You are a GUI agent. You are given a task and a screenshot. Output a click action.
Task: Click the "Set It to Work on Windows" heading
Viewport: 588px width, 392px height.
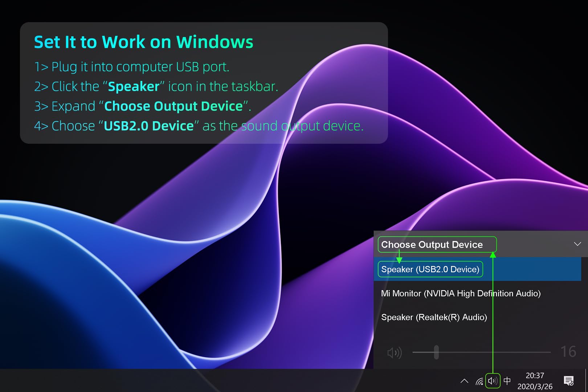tap(143, 42)
